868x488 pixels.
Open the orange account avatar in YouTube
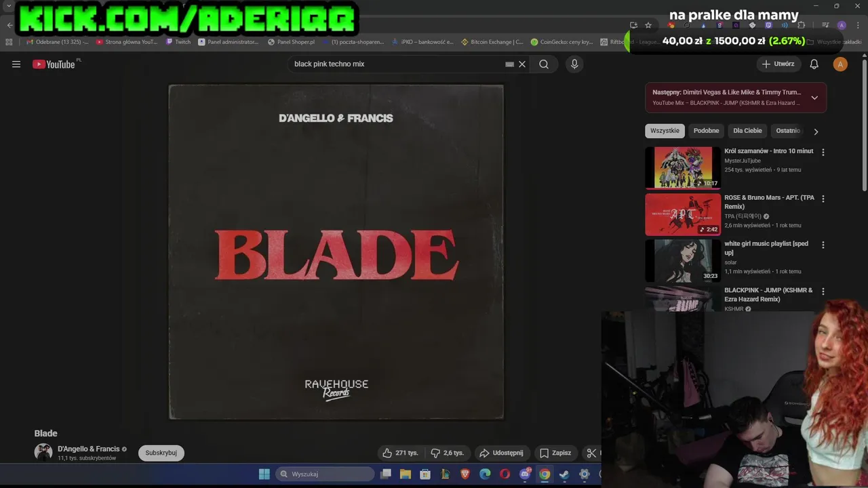pyautogui.click(x=840, y=64)
